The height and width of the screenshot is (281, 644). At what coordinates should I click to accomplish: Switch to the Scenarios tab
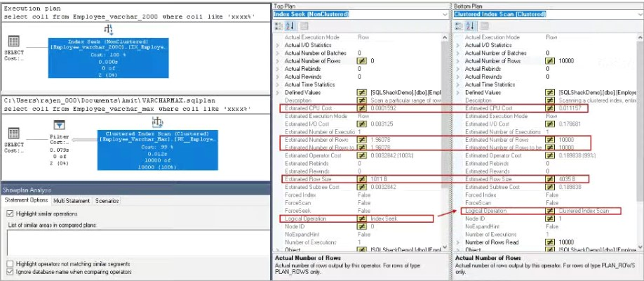coord(107,201)
